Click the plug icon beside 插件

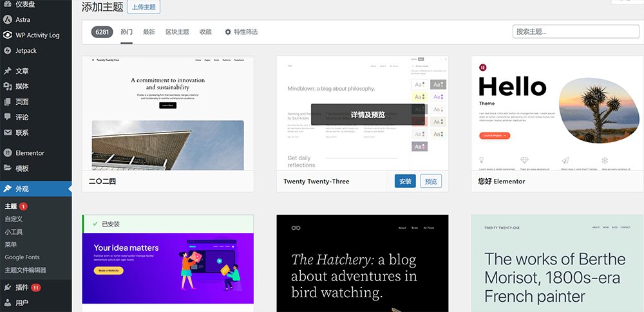tap(7, 288)
